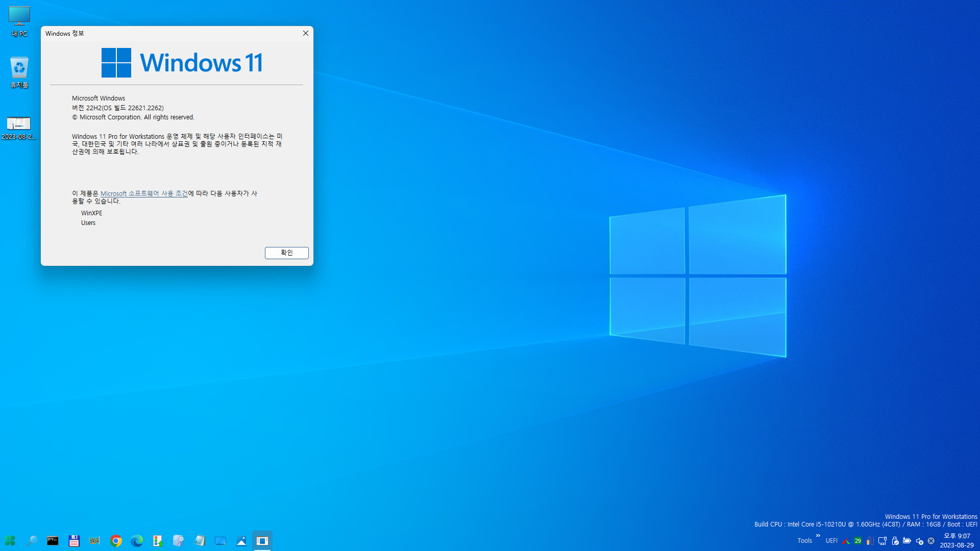Launch Google Chrome from taskbar
980x551 pixels.
116,541
